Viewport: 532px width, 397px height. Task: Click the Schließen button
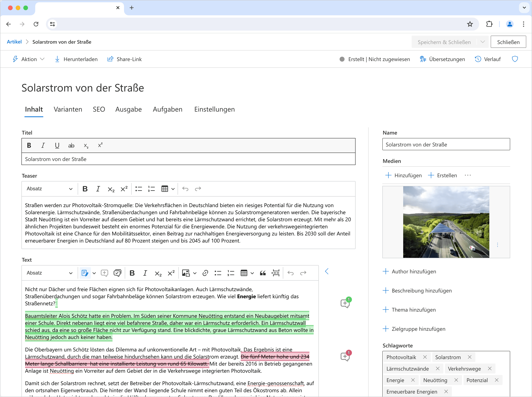pos(508,42)
